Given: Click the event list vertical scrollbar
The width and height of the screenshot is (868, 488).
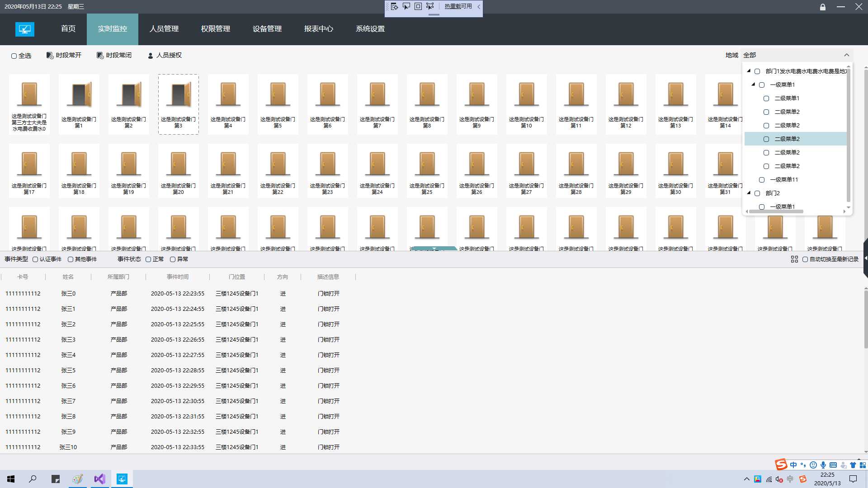Looking at the screenshot, I should pyautogui.click(x=866, y=319).
